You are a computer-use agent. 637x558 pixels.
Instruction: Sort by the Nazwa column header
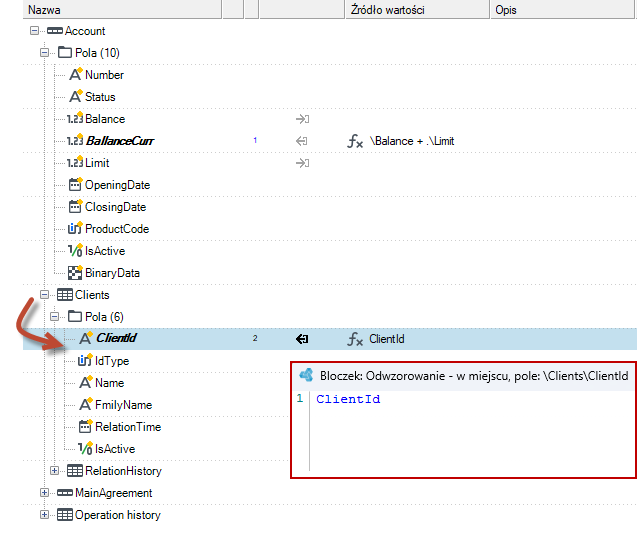pos(123,9)
